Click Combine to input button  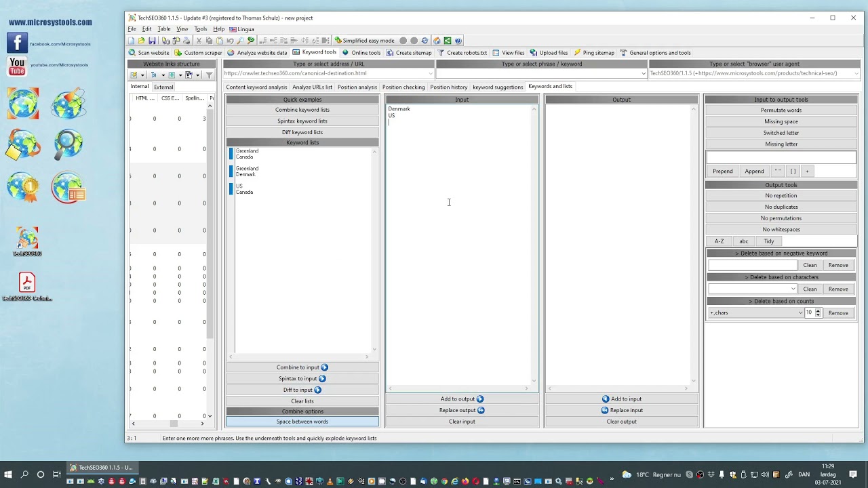302,367
